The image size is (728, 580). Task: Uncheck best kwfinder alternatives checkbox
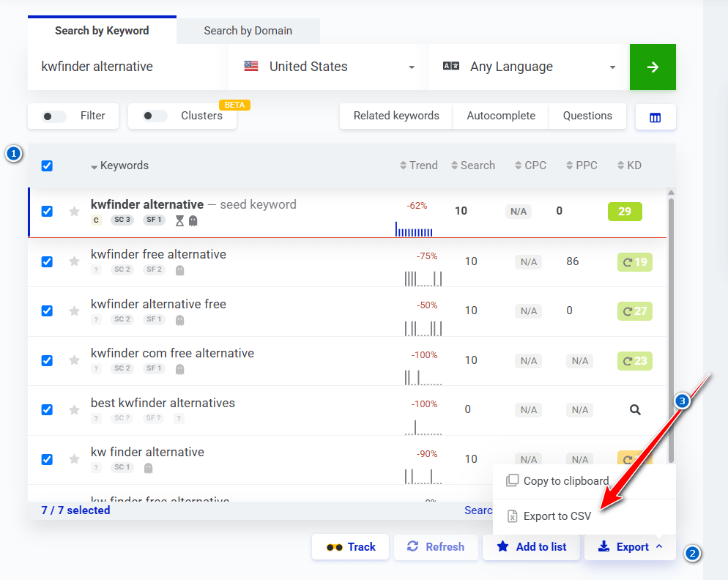tap(47, 409)
